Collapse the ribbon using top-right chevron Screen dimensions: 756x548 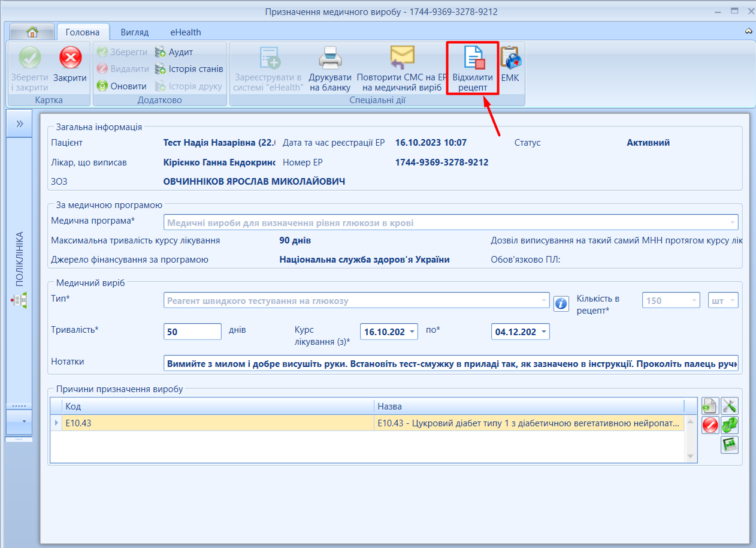click(x=748, y=31)
